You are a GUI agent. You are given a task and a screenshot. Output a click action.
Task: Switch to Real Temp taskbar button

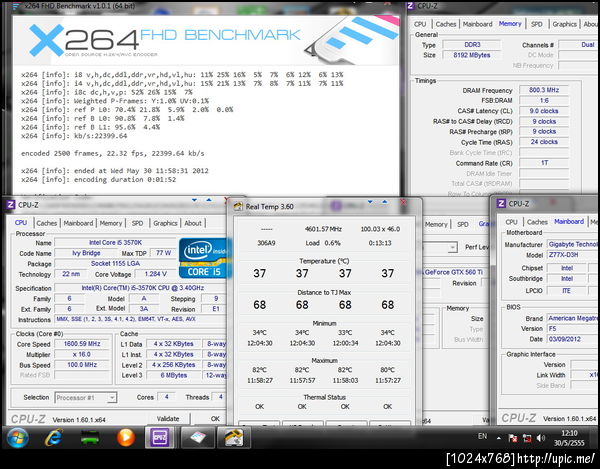click(234, 437)
